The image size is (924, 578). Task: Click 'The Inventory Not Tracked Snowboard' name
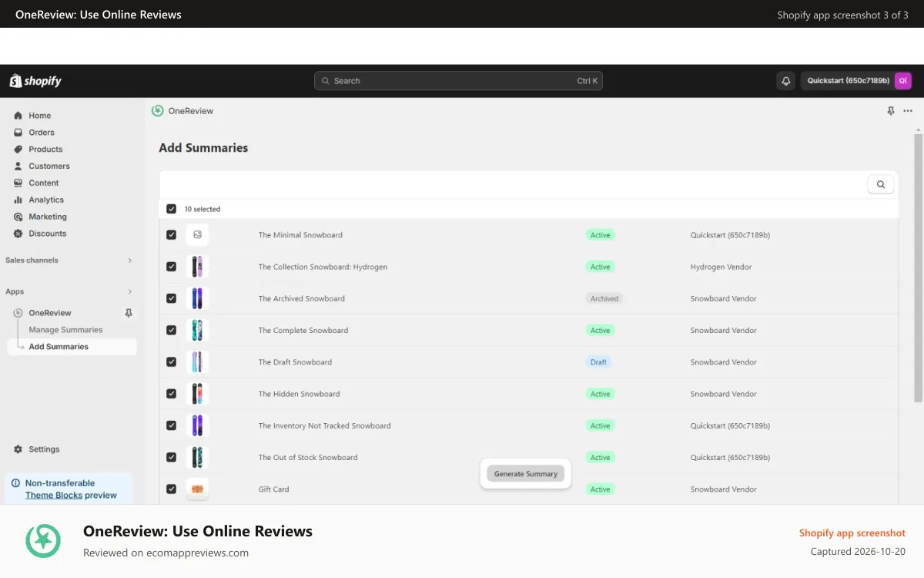tap(325, 425)
